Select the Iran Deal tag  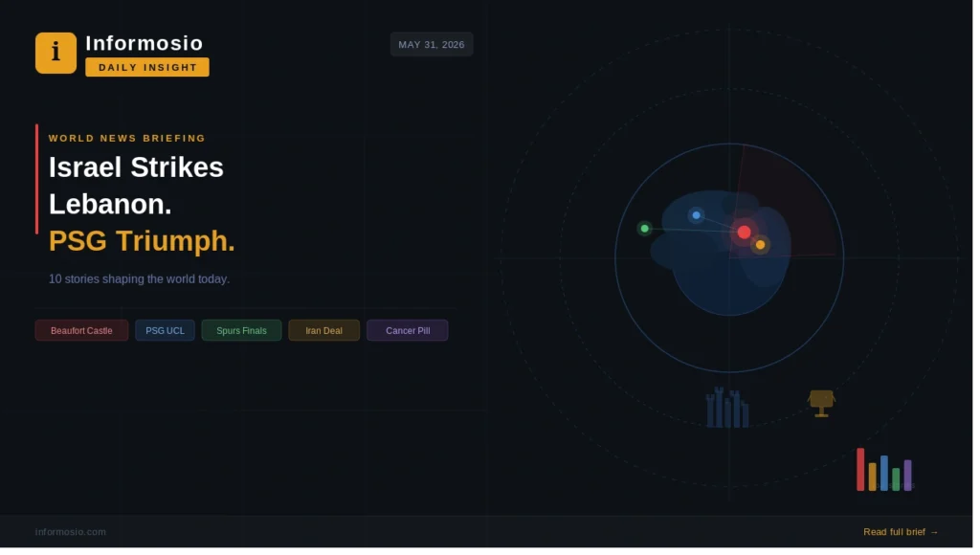(325, 332)
